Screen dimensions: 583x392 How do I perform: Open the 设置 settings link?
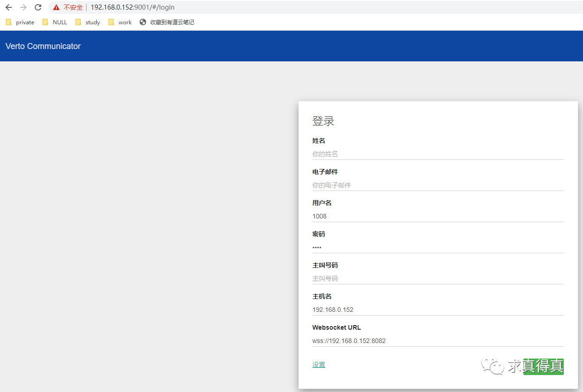click(x=319, y=365)
